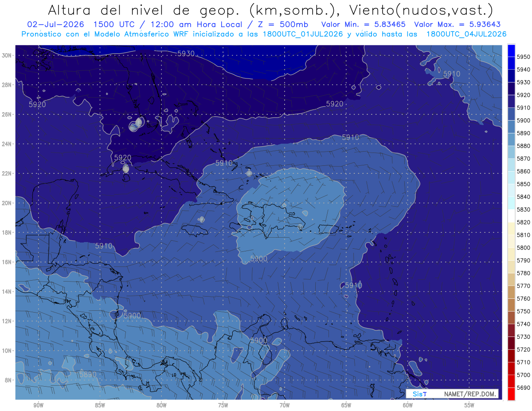The image size is (532, 411).
Task: Click the colorbar tick label 5850
Action: point(524,184)
